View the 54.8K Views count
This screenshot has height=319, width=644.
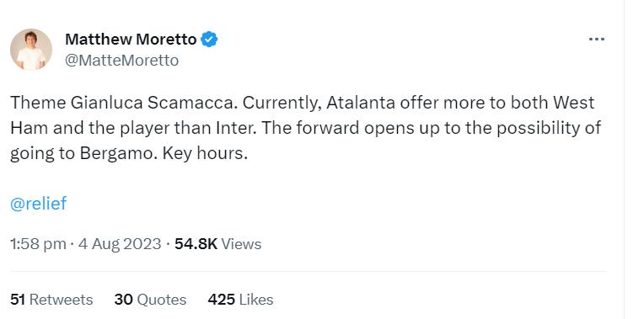(217, 244)
